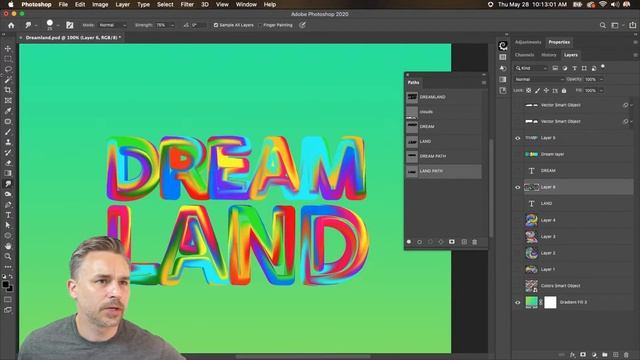Switch to the History tab
This screenshot has height=360, width=640.
pos(549,55)
